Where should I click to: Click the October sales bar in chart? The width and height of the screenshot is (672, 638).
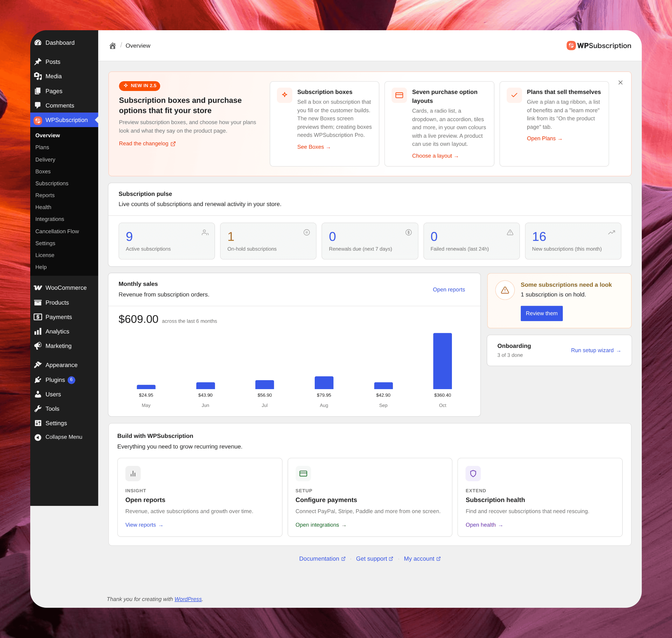(x=442, y=361)
